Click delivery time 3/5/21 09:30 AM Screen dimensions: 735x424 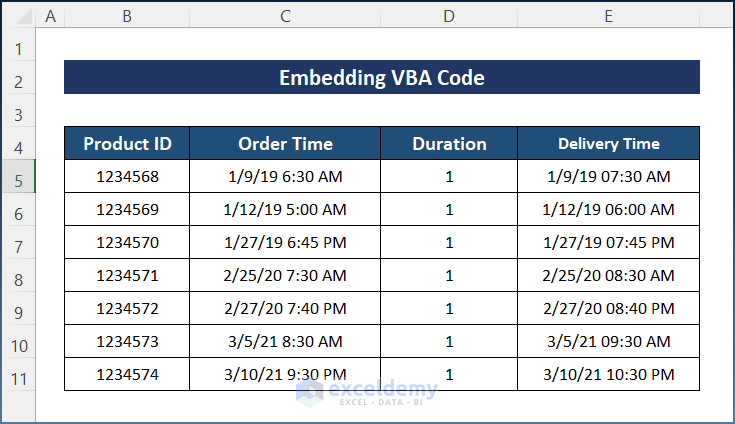click(x=608, y=342)
